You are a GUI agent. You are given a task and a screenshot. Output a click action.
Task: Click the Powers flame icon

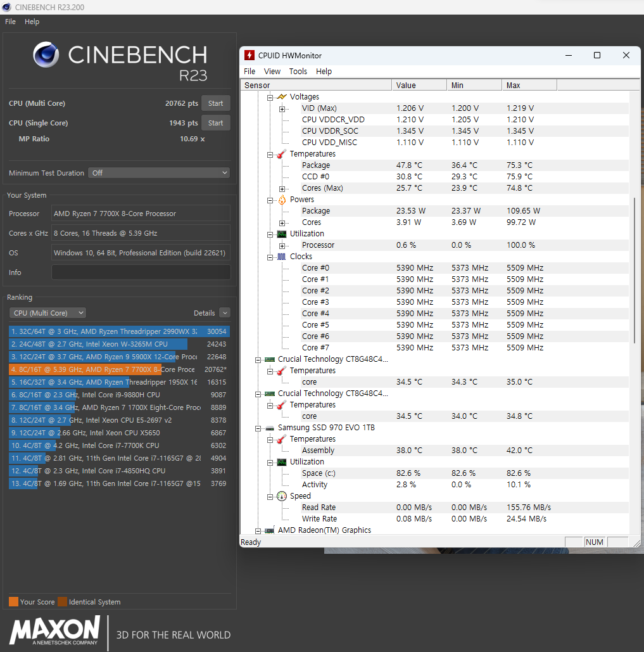click(x=282, y=200)
